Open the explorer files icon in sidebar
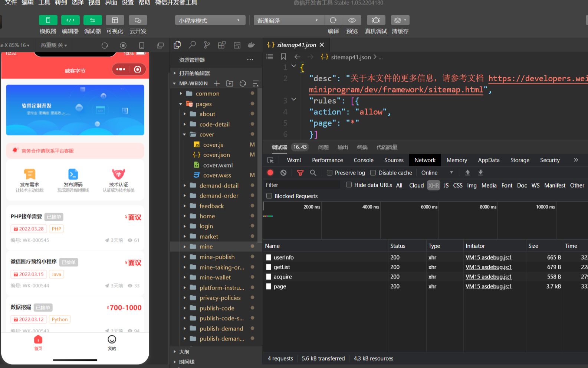Screen dimensions: 588x368 tap(177, 45)
